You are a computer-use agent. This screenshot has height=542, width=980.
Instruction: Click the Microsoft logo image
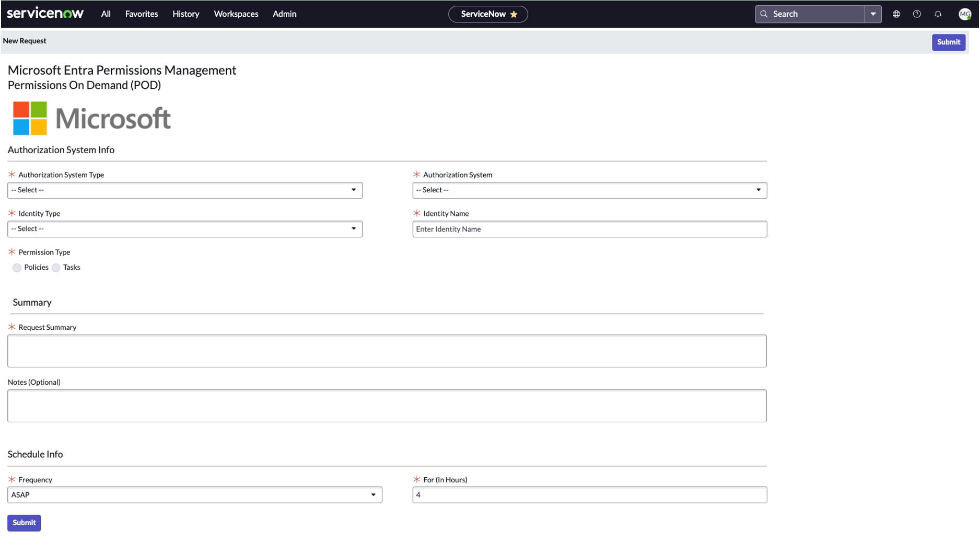pos(92,118)
